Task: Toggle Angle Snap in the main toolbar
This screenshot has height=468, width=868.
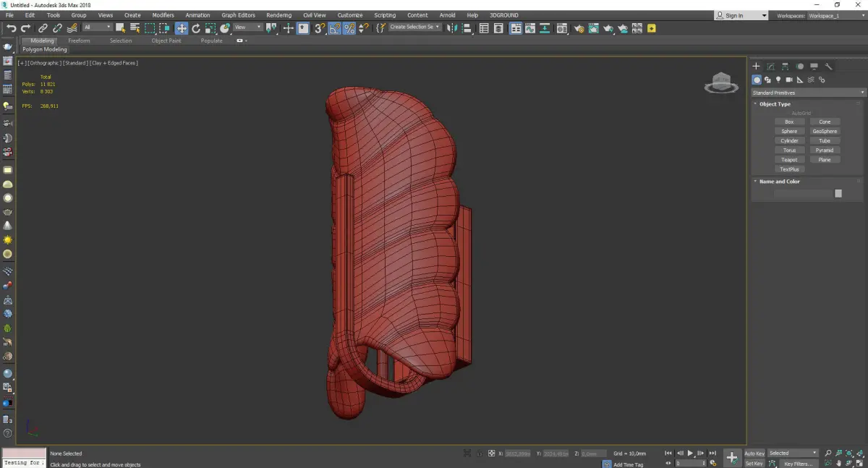Action: [x=335, y=28]
